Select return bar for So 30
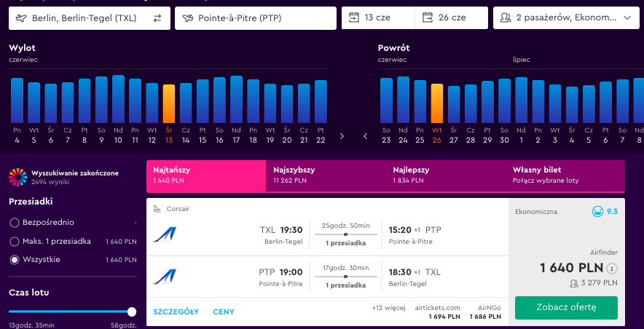This screenshot has width=644, height=329. tap(504, 101)
